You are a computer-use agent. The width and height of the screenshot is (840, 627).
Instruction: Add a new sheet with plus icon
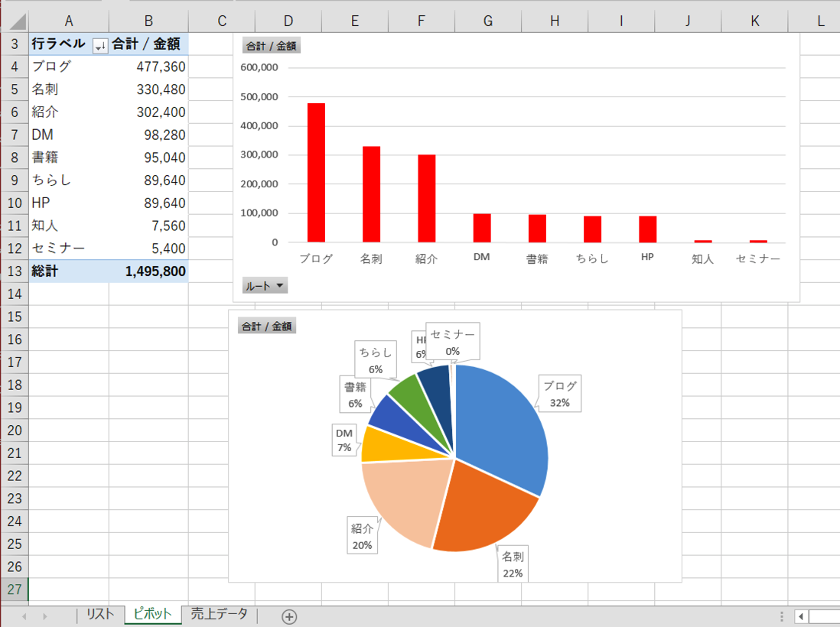point(289,617)
